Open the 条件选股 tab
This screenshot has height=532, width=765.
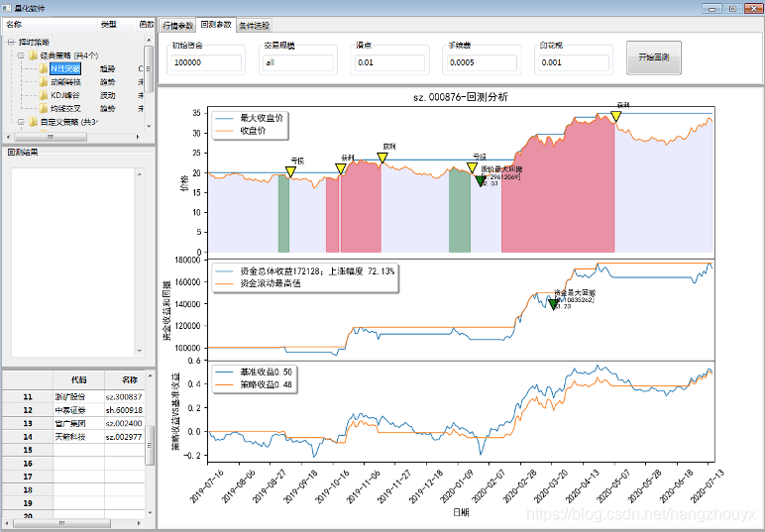point(254,26)
